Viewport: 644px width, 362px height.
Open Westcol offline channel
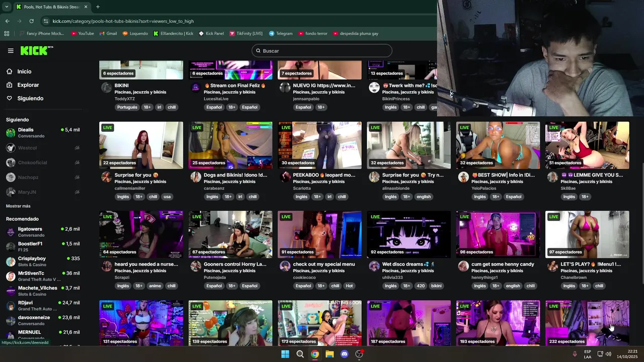(43, 148)
